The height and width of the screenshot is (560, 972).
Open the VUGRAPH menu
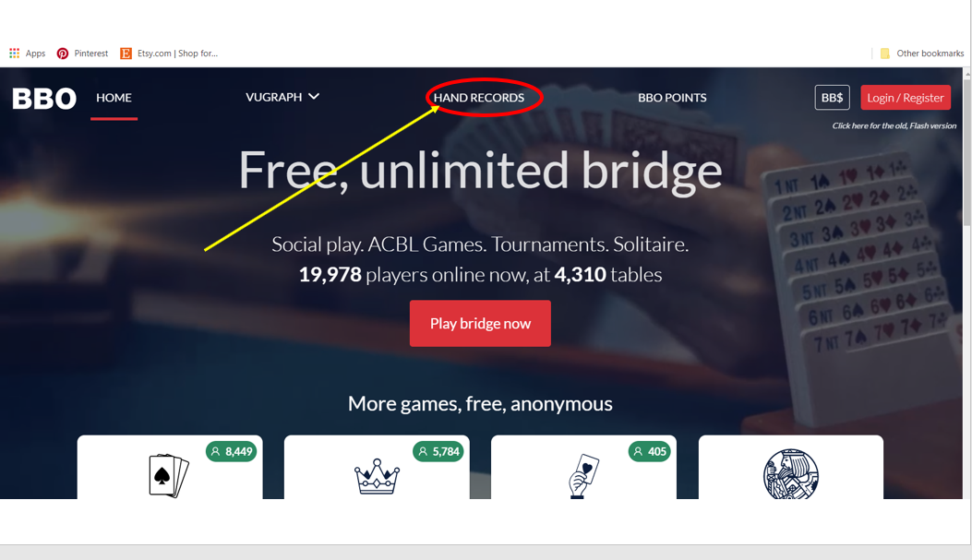274,97
